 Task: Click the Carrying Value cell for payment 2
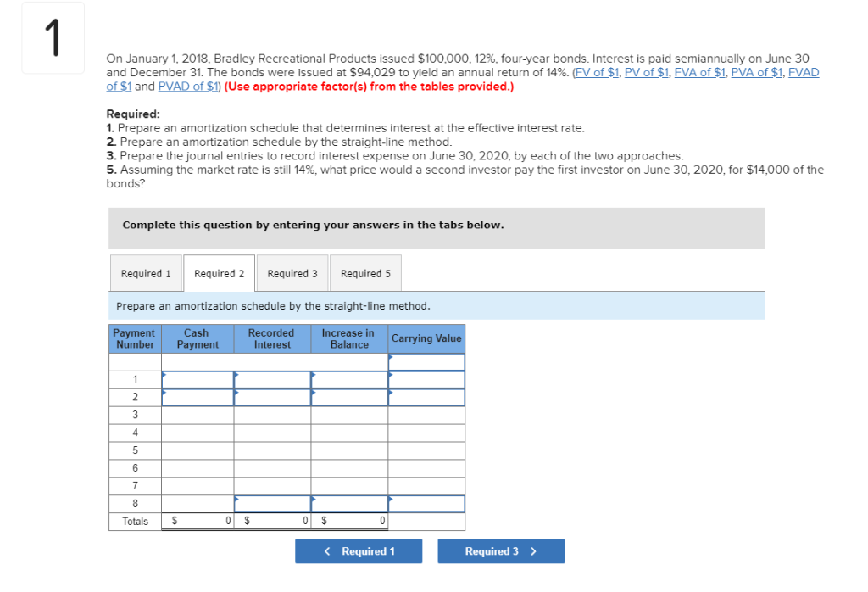(425, 397)
